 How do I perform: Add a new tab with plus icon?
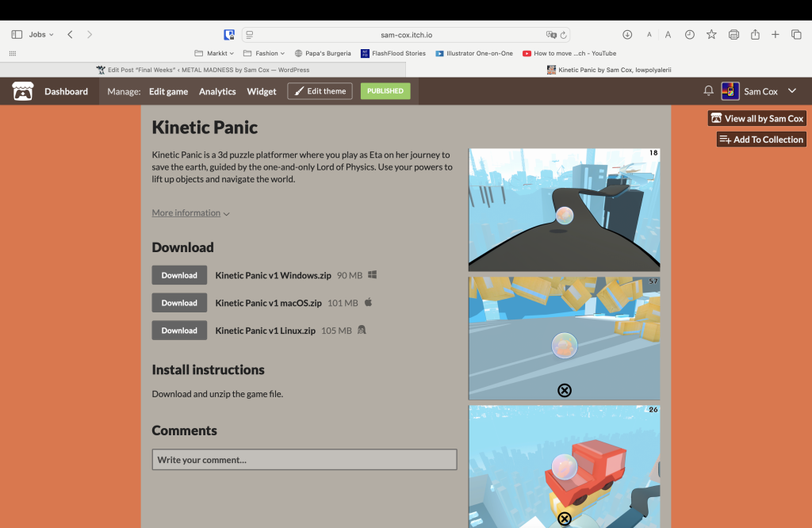pyautogui.click(x=776, y=35)
